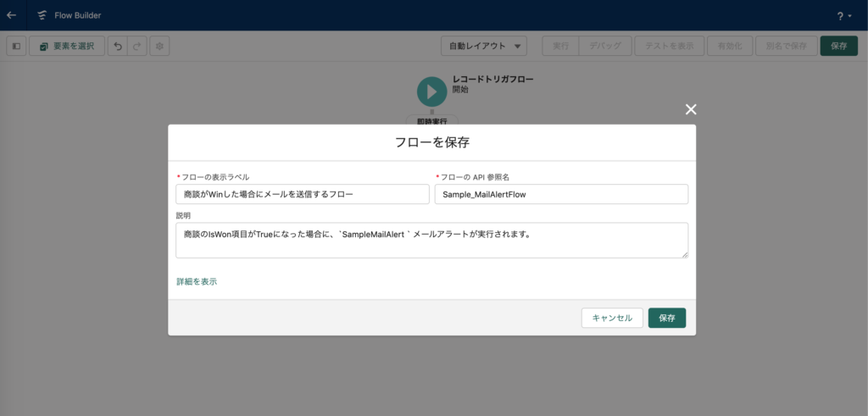Click into the 説明 description textarea

tap(431, 240)
